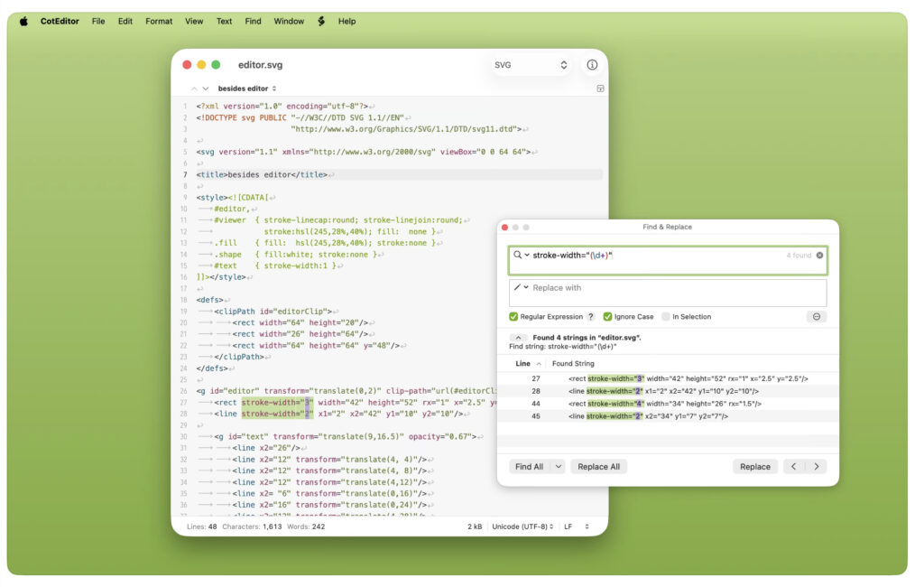Jump to previous match with the left chevron
This screenshot has width=924, height=587.
(x=793, y=466)
